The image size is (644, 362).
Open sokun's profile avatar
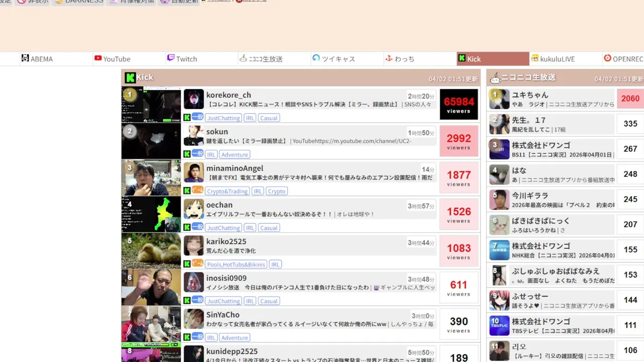click(194, 136)
